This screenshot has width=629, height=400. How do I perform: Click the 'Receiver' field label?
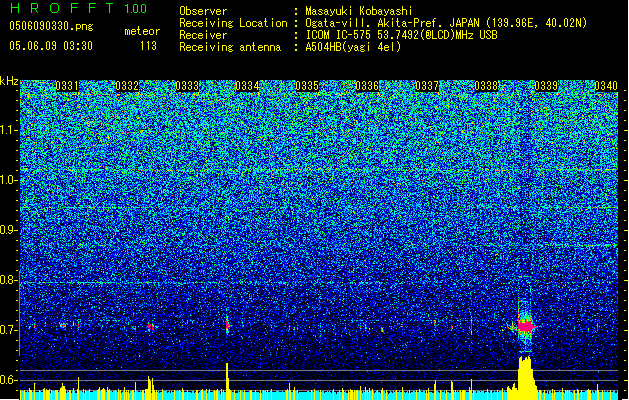point(203,35)
